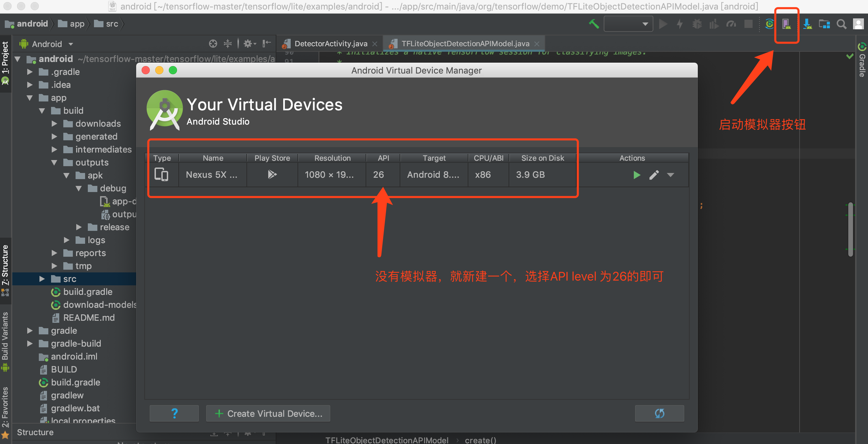This screenshot has height=444, width=868.
Task: Refresh the virtual devices list
Action: click(659, 413)
